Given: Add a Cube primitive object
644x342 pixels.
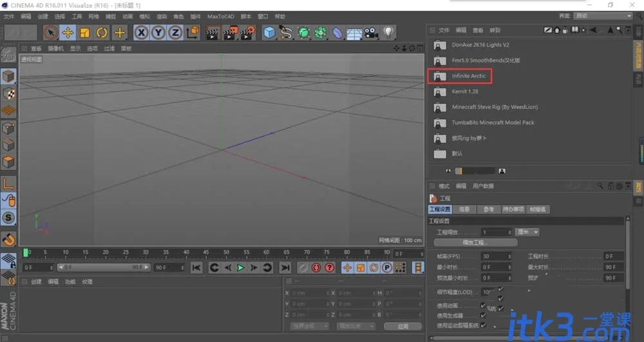Looking at the screenshot, I should pyautogui.click(x=269, y=32).
